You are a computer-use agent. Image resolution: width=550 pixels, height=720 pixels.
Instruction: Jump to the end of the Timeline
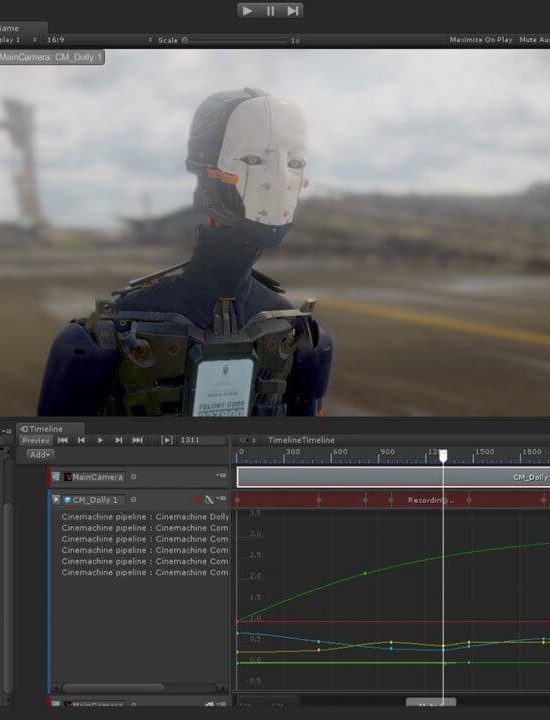coord(137,440)
